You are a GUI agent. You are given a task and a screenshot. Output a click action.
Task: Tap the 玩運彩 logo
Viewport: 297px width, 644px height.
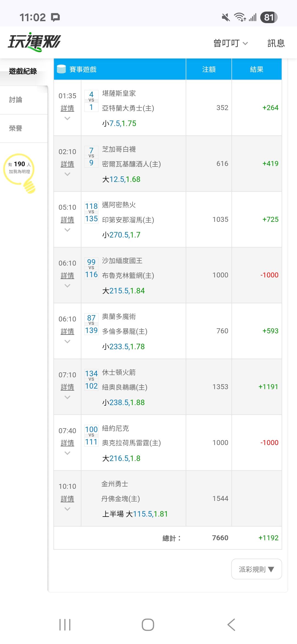pyautogui.click(x=34, y=43)
